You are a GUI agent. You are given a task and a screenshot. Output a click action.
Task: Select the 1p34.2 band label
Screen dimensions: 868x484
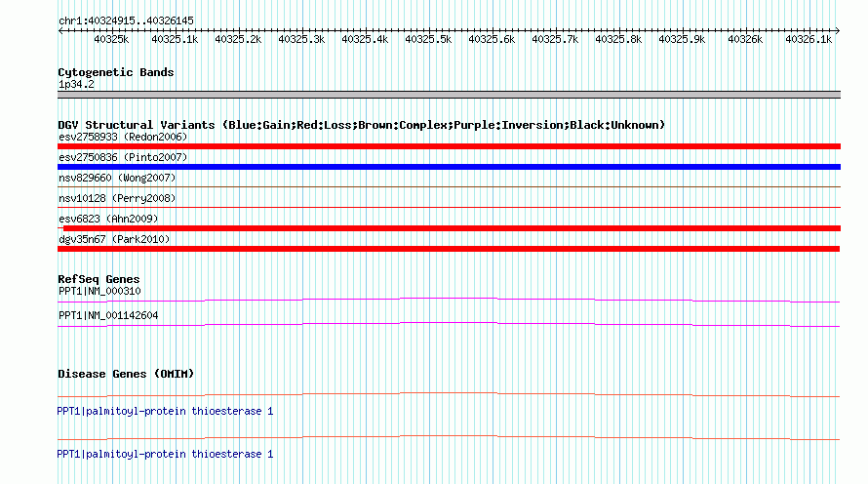tap(76, 85)
